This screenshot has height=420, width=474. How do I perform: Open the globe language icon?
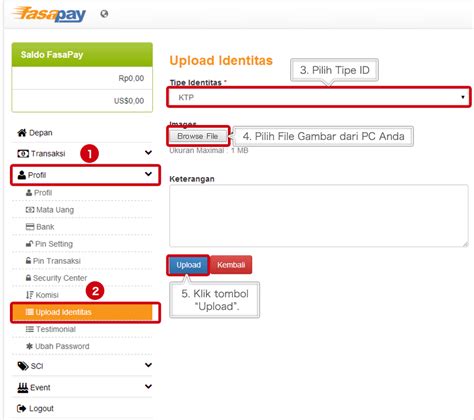tap(104, 14)
